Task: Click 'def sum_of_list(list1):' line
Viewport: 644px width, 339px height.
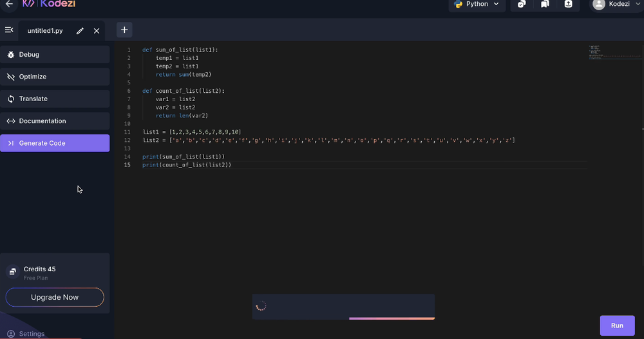Action: 180,50
